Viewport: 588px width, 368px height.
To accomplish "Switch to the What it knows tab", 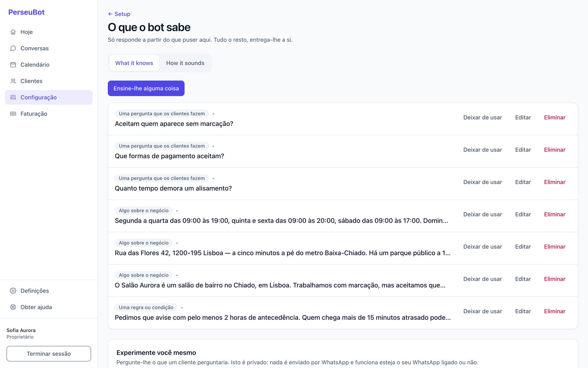I will (x=134, y=63).
